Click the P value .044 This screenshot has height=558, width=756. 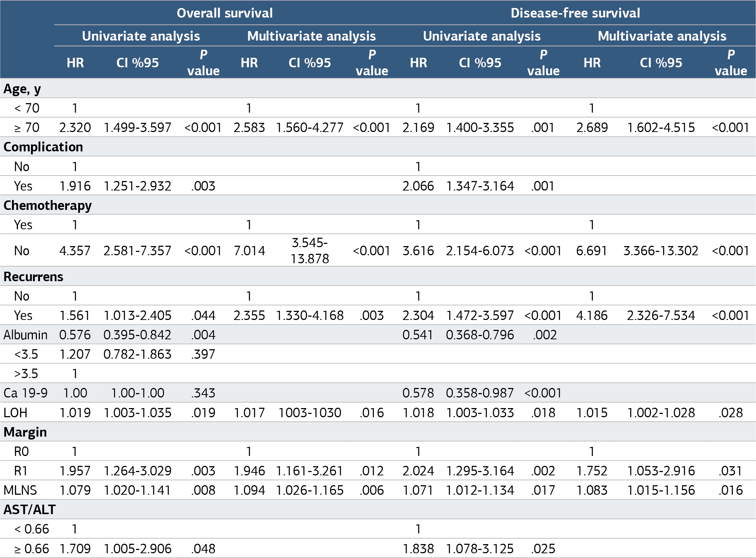(203, 316)
